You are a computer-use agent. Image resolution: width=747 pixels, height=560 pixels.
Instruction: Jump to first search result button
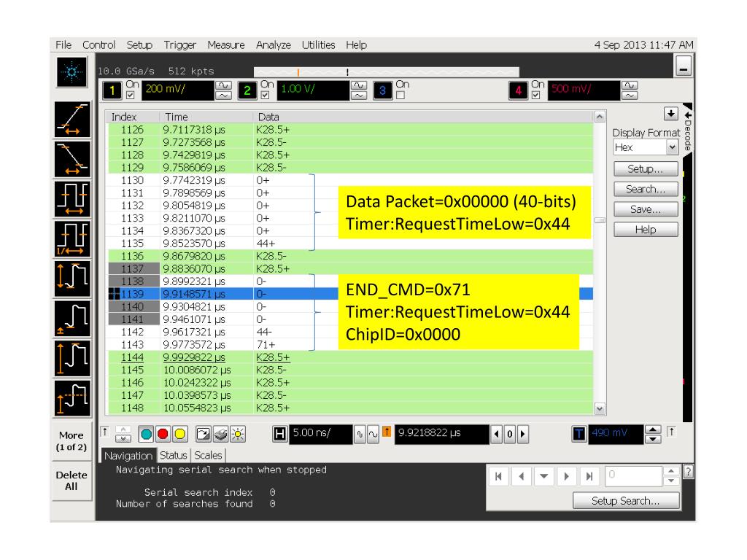[x=499, y=476]
